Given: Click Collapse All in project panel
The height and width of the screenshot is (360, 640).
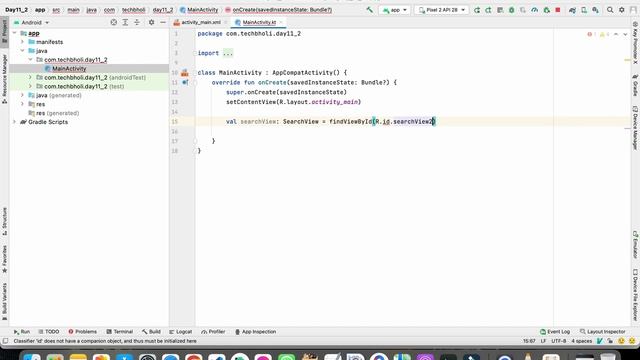Looking at the screenshot, I should pos(137,22).
